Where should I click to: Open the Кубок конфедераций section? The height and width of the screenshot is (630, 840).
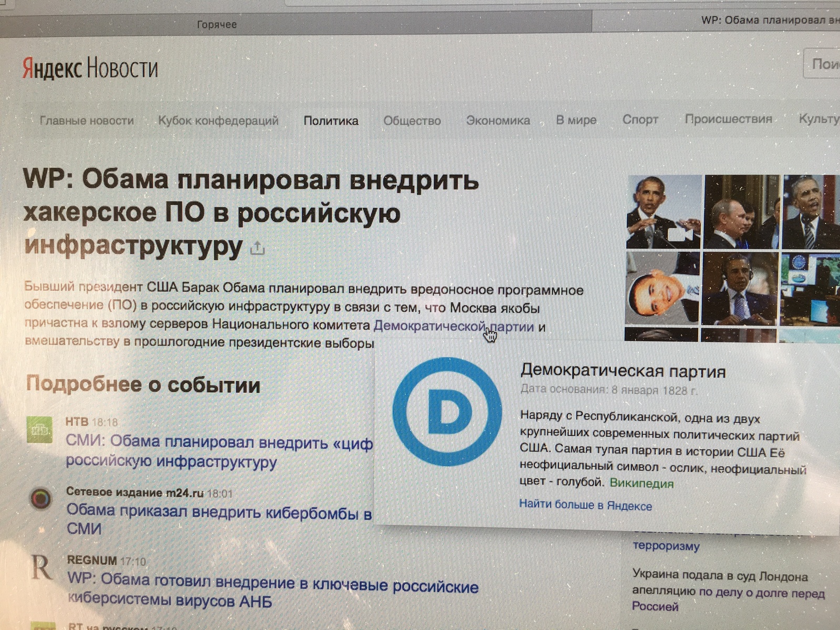click(x=218, y=121)
